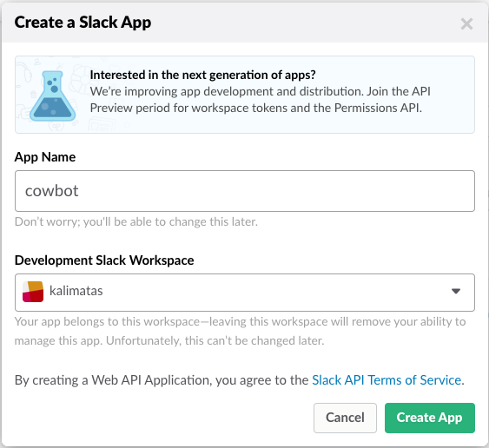Viewport: 489px width, 448px height.
Task: Click the word cowbot in the field
Action: (52, 191)
